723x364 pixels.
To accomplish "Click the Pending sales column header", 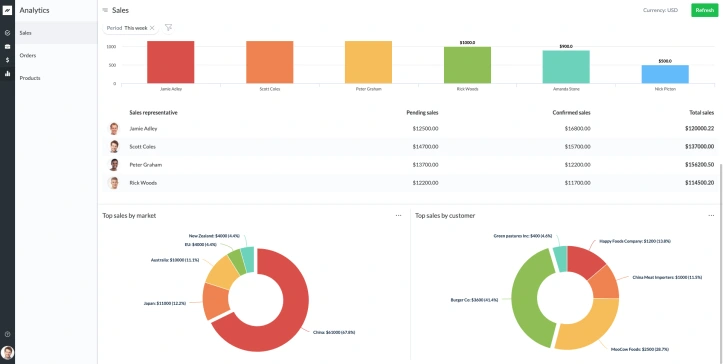I will tap(422, 113).
